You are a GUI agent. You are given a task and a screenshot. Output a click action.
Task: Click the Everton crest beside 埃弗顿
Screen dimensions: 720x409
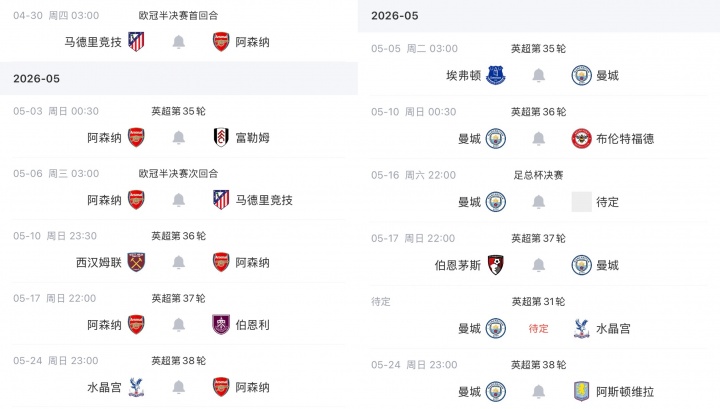tap(496, 75)
